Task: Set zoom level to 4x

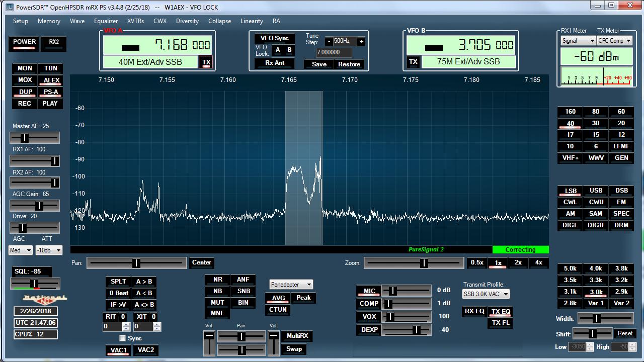Action: tap(538, 262)
